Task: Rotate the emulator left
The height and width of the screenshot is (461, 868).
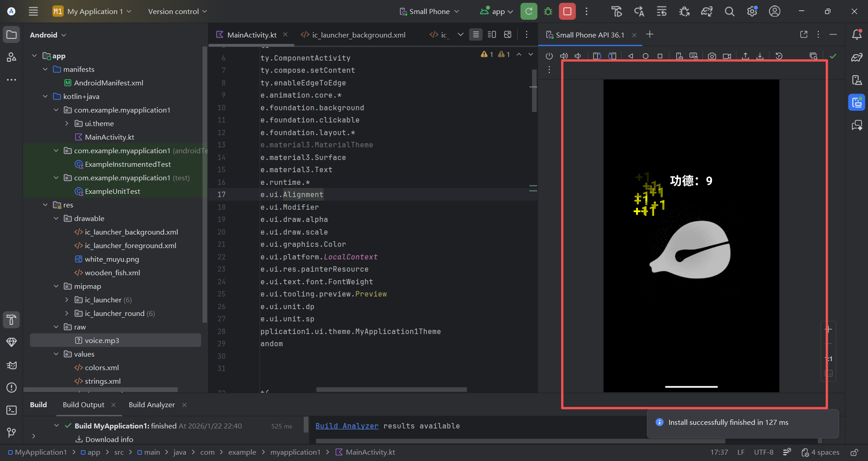Action: 597,56
